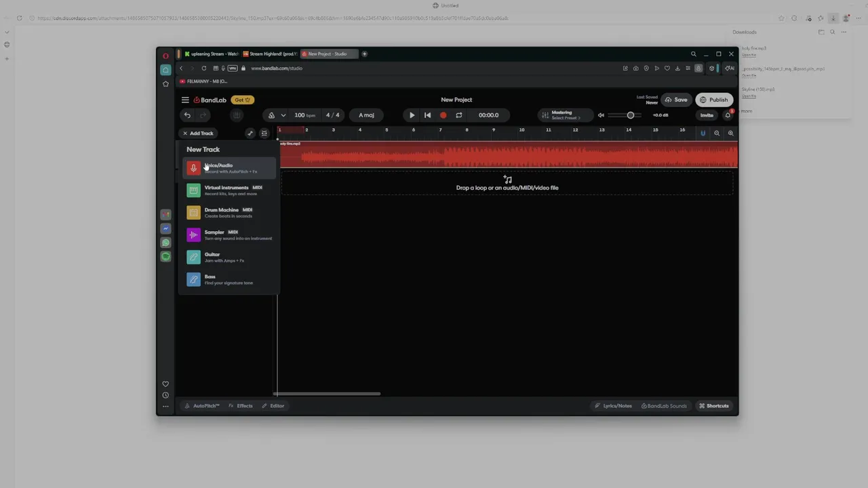
Task: Open the automation tool icon
Action: pos(250,134)
